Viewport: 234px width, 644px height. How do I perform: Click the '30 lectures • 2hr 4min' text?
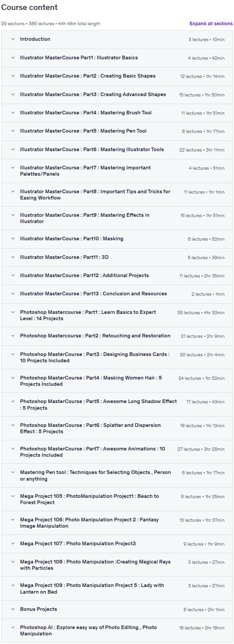pyautogui.click(x=202, y=355)
